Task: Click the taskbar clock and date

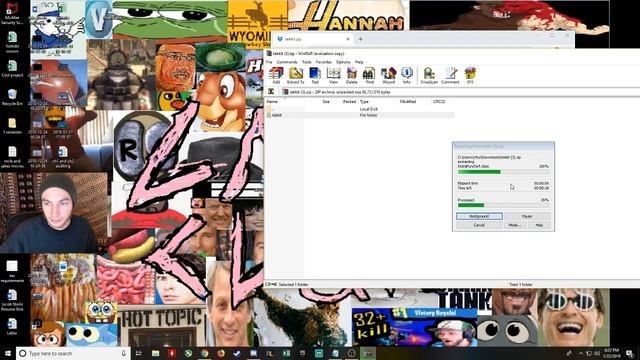Action: 611,353
